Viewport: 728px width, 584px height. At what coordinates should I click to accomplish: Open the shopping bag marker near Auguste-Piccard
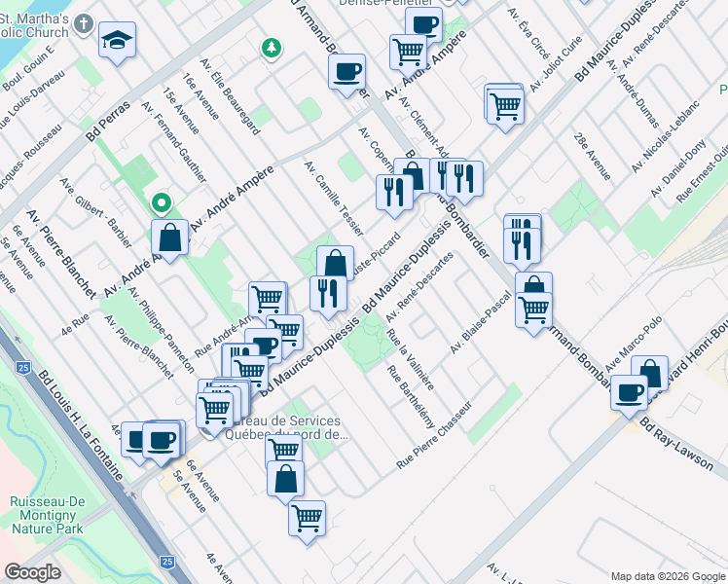pyautogui.click(x=335, y=265)
